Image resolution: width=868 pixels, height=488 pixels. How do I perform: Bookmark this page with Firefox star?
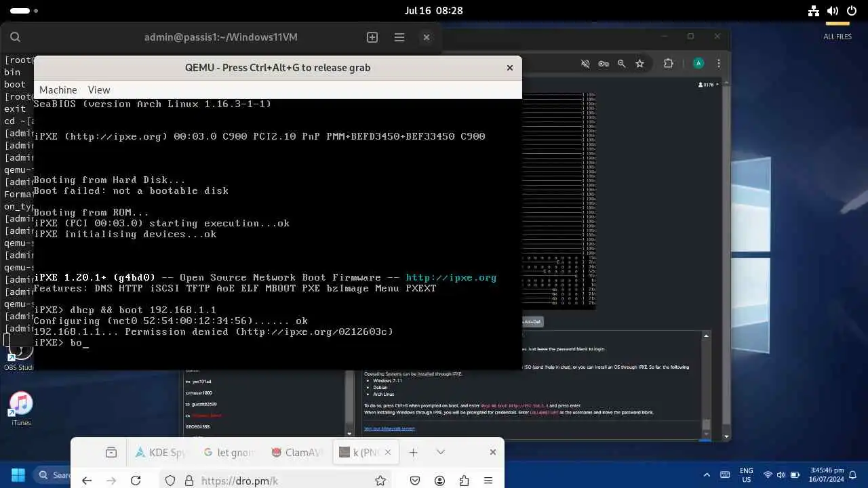coord(380,481)
